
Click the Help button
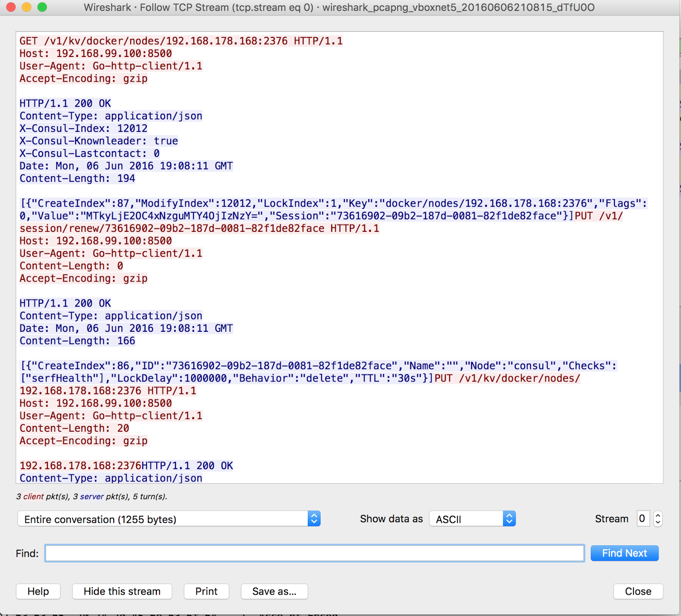tap(38, 591)
